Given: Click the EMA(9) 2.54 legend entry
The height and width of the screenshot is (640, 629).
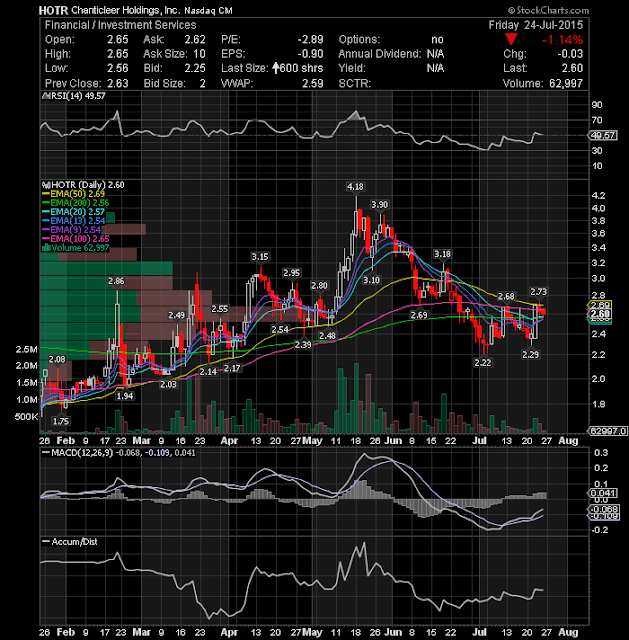Looking at the screenshot, I should (x=71, y=230).
